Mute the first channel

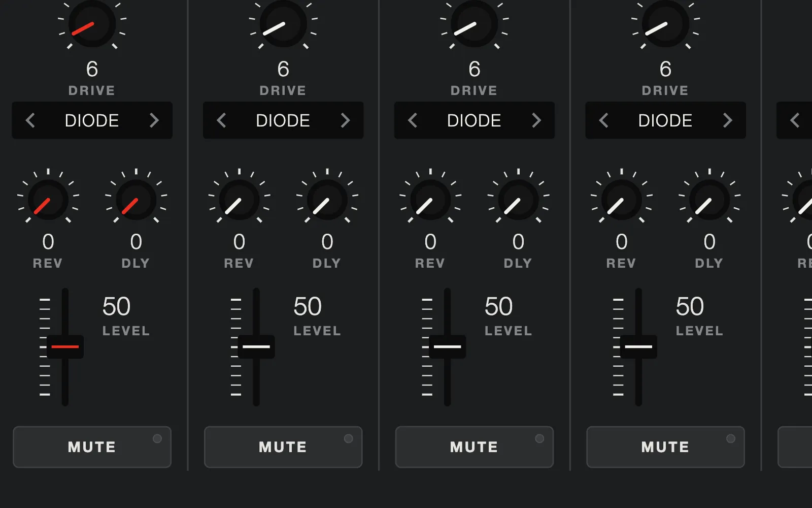[92, 447]
